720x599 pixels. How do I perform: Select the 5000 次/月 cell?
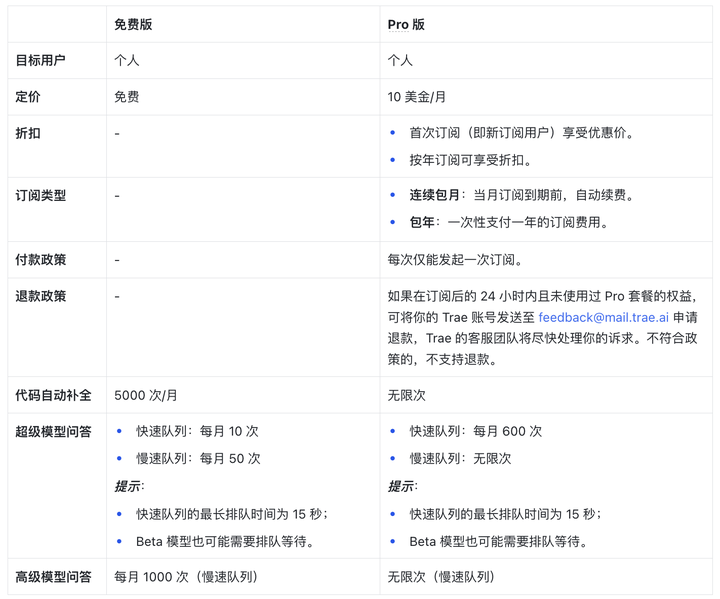click(x=146, y=395)
